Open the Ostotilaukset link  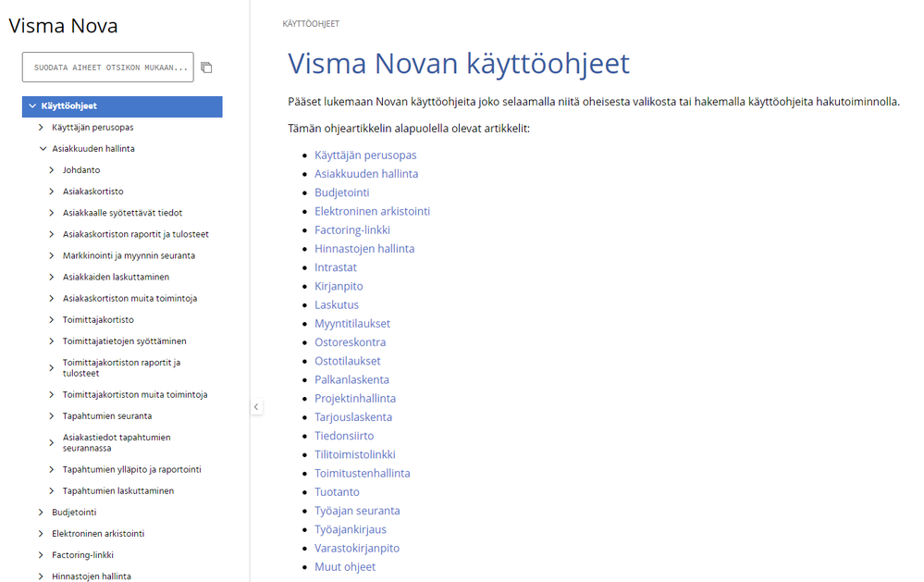pyautogui.click(x=347, y=361)
